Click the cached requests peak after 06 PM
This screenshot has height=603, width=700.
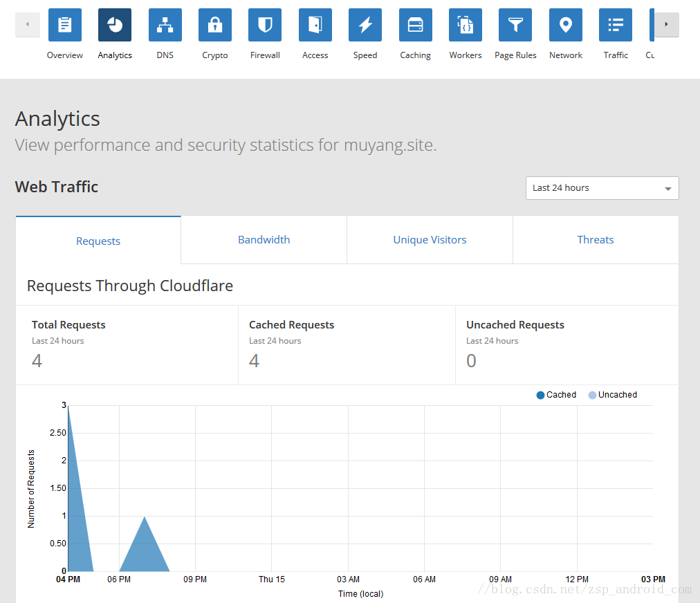144,517
